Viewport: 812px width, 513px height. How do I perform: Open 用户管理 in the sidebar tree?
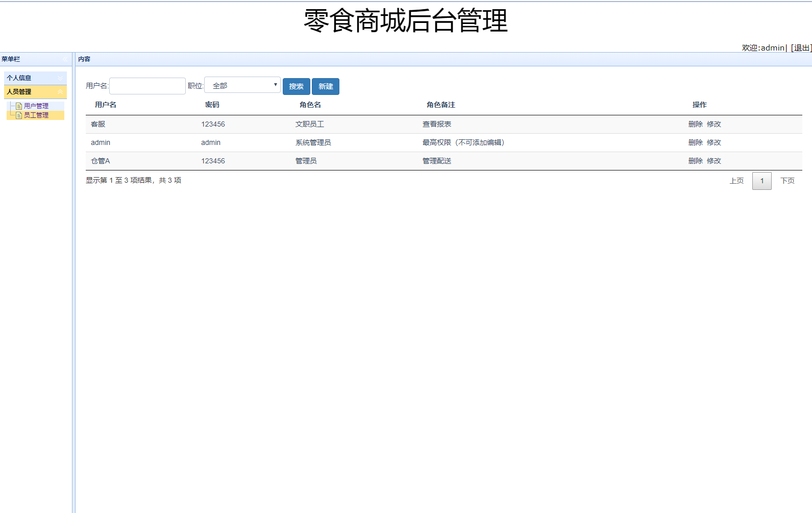coord(36,106)
